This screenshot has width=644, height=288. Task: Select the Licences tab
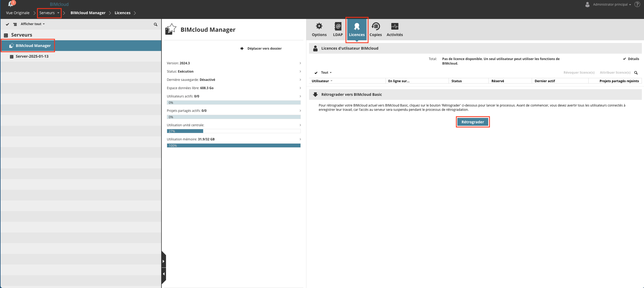point(357,30)
